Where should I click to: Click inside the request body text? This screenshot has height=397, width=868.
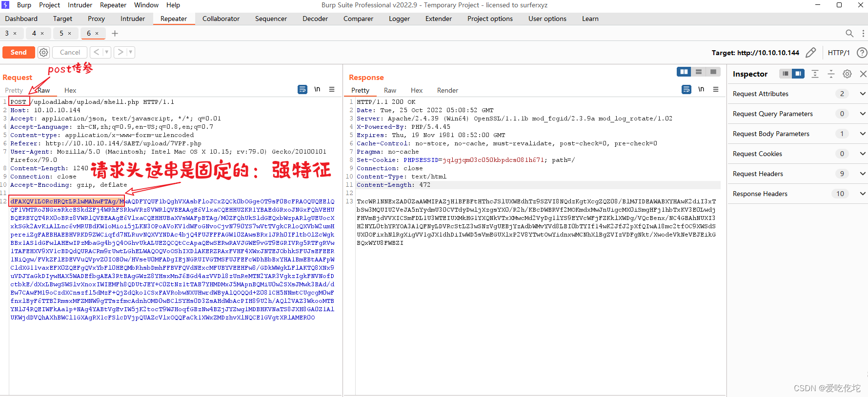coord(172,259)
